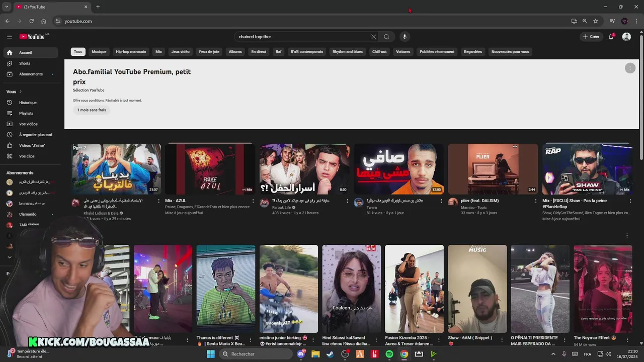The width and height of the screenshot is (644, 362).
Task: Open options for the Shaw mix
Action: pyautogui.click(x=630, y=201)
